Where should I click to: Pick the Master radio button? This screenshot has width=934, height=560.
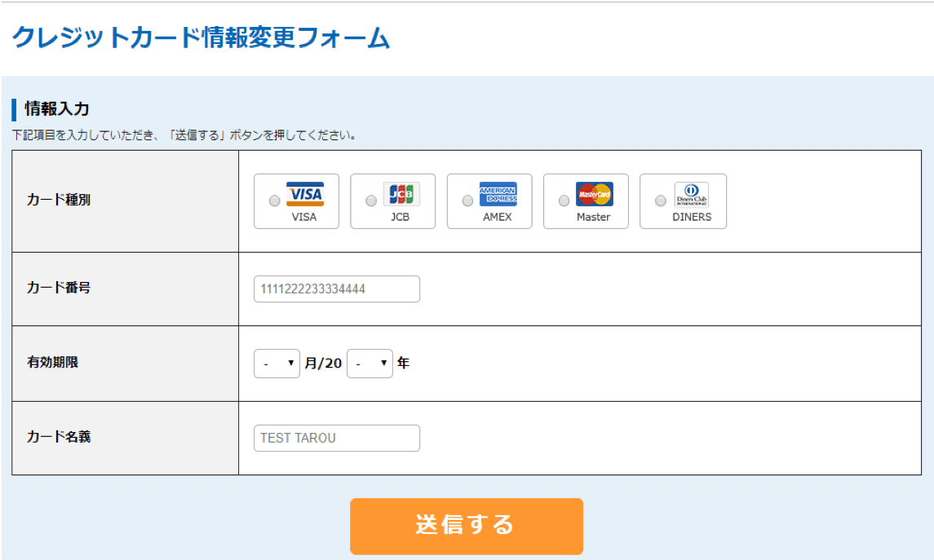pyautogui.click(x=564, y=201)
